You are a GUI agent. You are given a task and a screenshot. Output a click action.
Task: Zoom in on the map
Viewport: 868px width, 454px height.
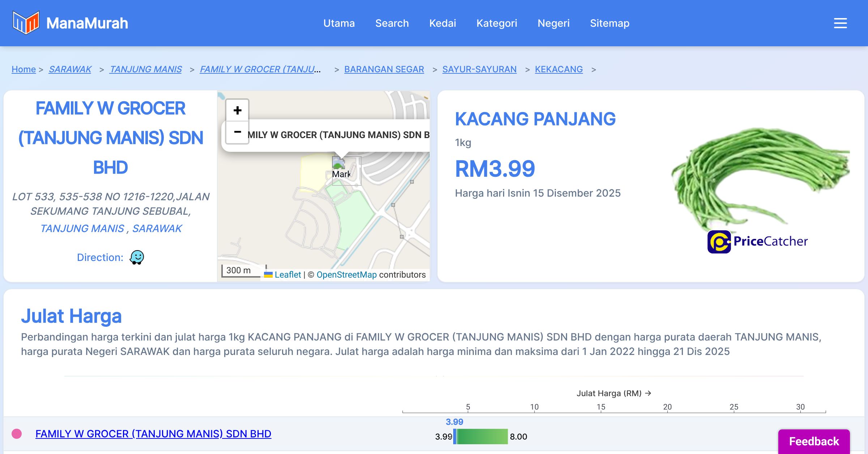click(237, 110)
